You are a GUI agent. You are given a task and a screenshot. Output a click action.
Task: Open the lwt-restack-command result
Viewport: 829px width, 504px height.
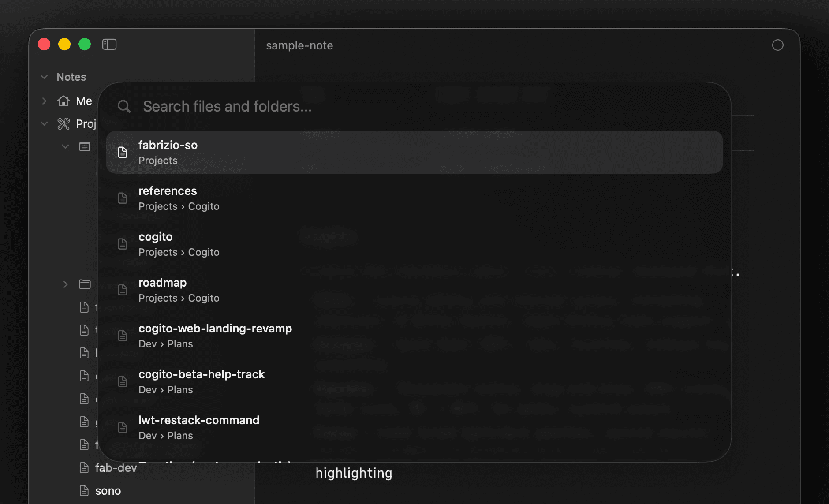tap(414, 427)
